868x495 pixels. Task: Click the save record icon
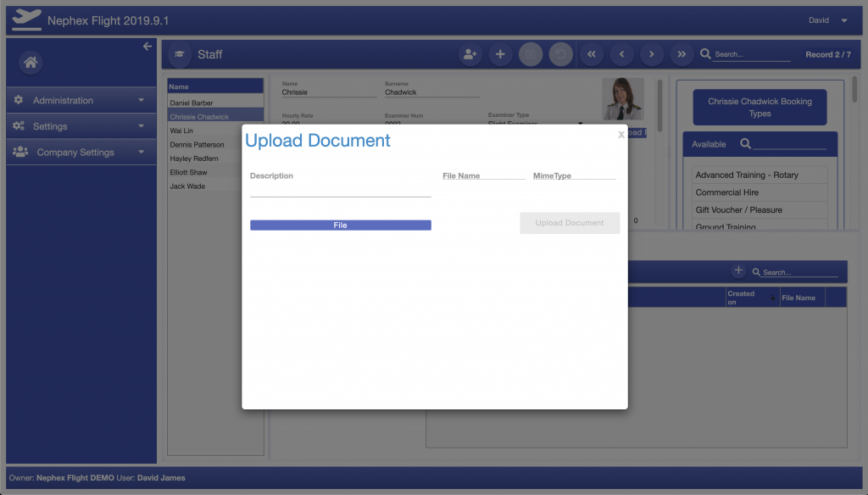[531, 54]
